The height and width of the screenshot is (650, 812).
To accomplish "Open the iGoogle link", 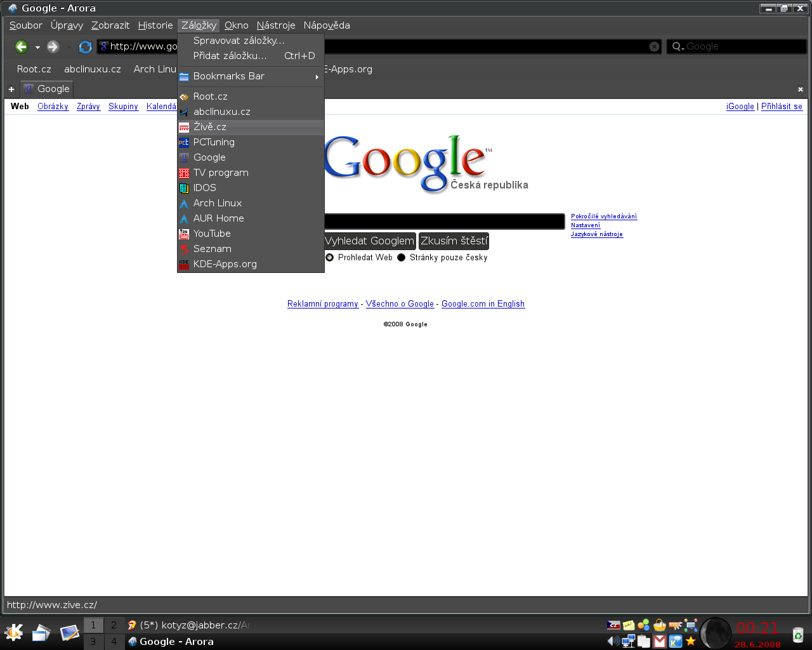I will pos(740,107).
